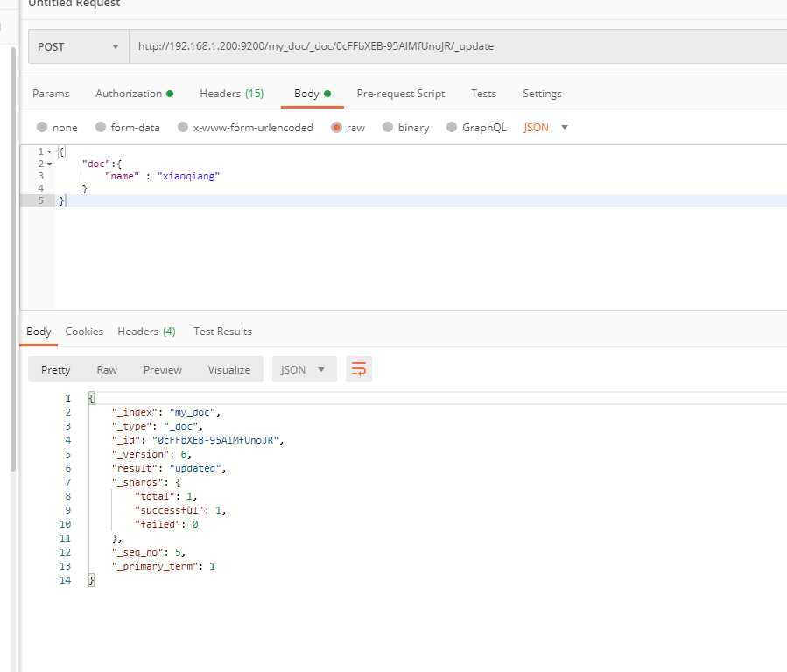Click the "total": 1 response line

point(166,496)
